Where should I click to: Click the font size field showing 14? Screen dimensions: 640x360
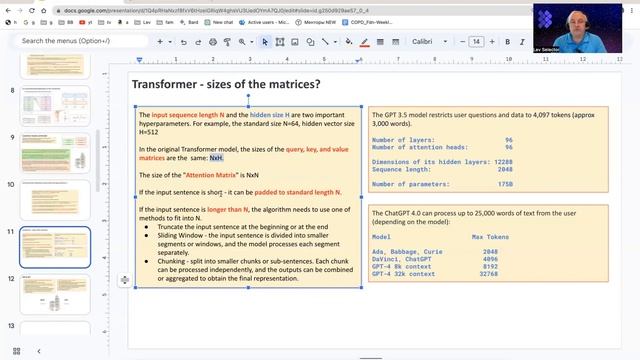tap(476, 42)
